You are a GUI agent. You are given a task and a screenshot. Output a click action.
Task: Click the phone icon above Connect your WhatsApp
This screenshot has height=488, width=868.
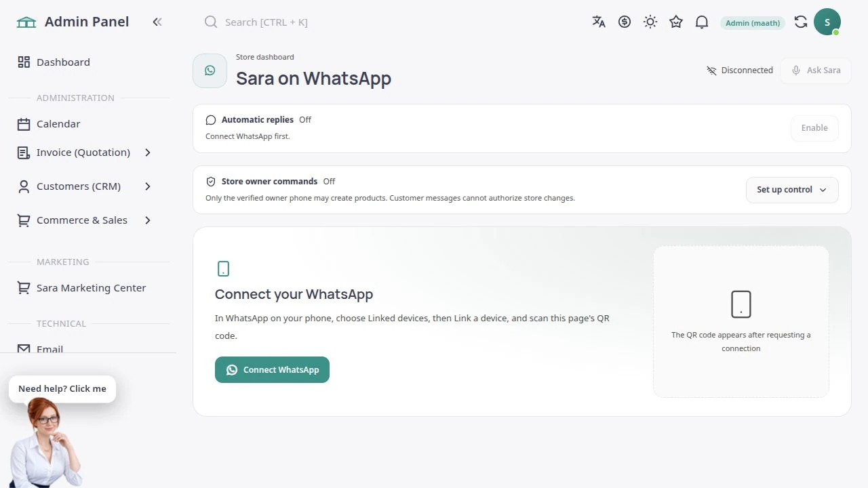pos(223,269)
